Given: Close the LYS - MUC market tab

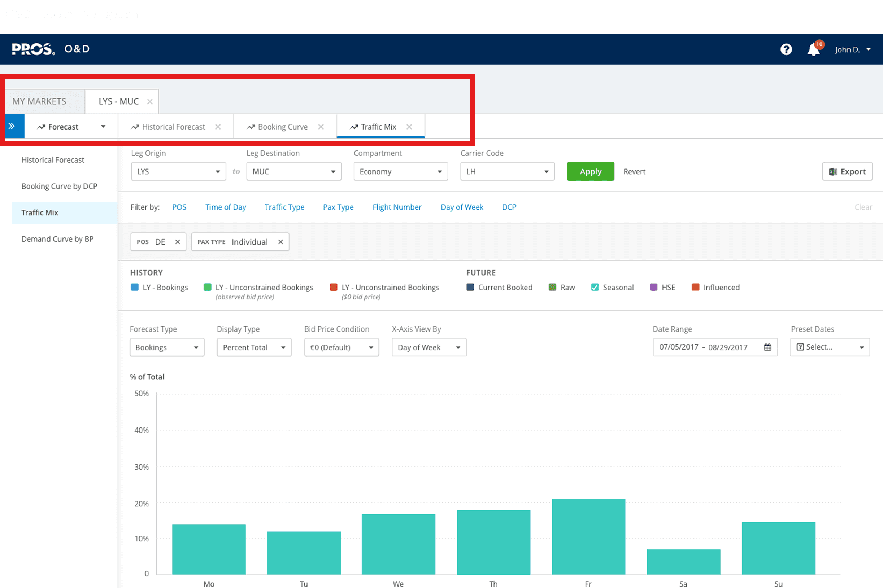Looking at the screenshot, I should tap(150, 101).
